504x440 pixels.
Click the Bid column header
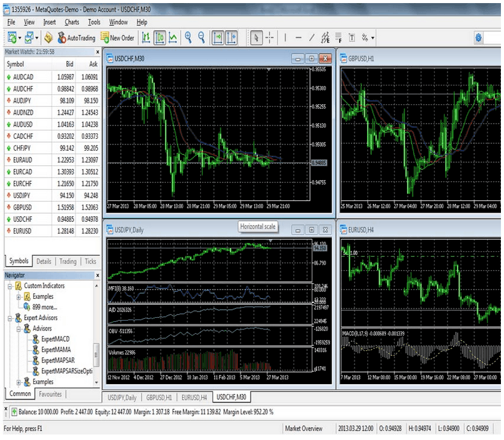pyautogui.click(x=69, y=64)
